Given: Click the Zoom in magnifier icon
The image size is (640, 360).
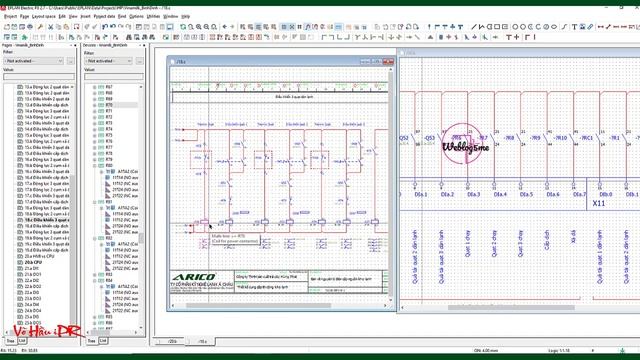Looking at the screenshot, I should (199, 27).
